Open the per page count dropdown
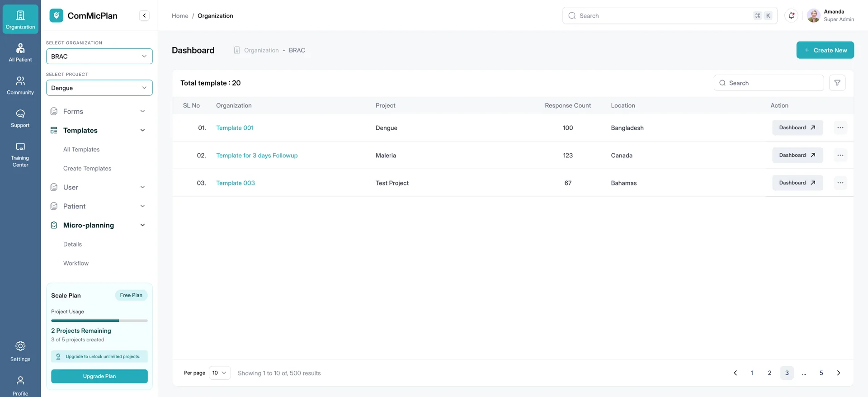This screenshot has width=868, height=397. point(220,373)
